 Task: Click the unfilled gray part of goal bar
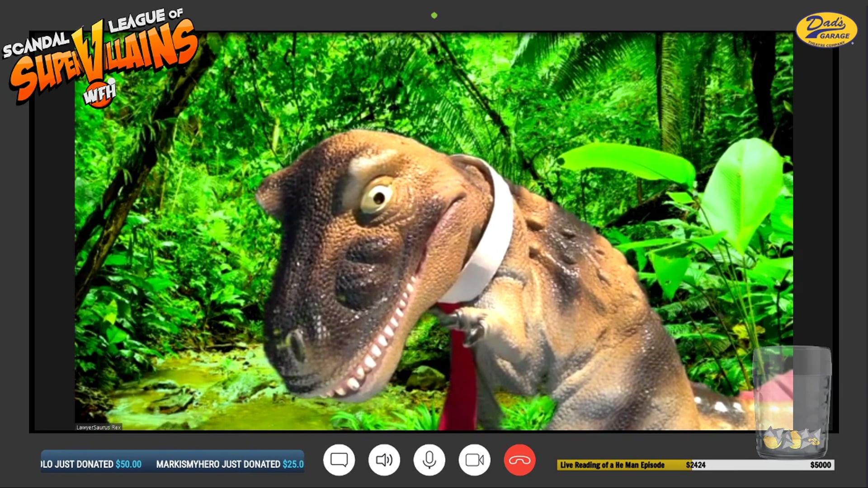point(759,465)
